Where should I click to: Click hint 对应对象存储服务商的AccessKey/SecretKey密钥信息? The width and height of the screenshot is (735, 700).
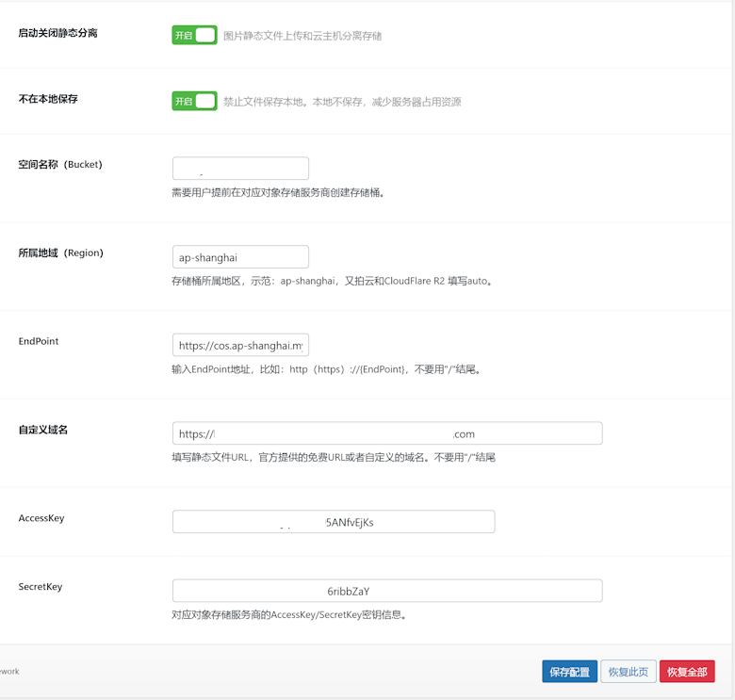(288, 614)
